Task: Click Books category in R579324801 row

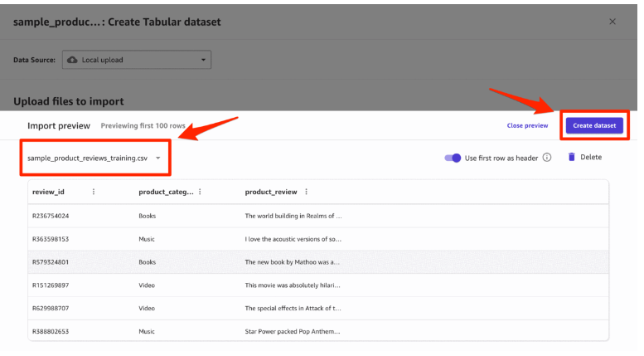Action: tap(147, 262)
